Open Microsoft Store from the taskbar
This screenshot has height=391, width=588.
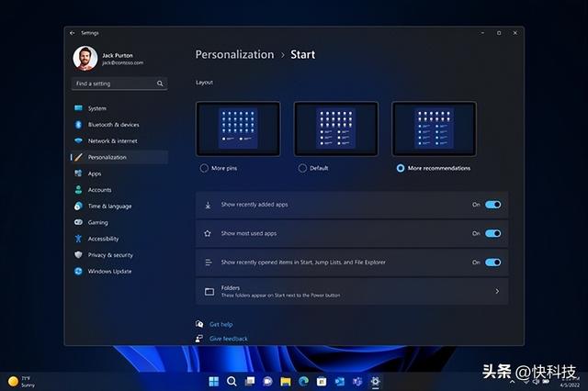point(322,381)
